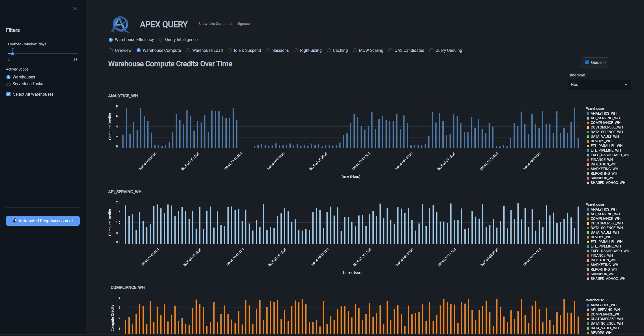Viewport: 644px width, 336px height.
Task: Click SANDBOX_WH in the API_SERVING_WH chart legend
Action: [x=600, y=274]
